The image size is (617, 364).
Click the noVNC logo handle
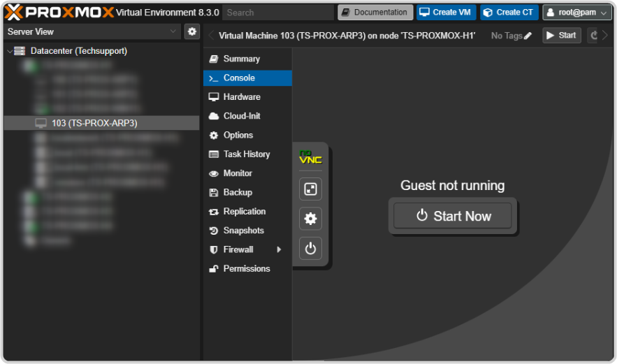[x=310, y=157]
